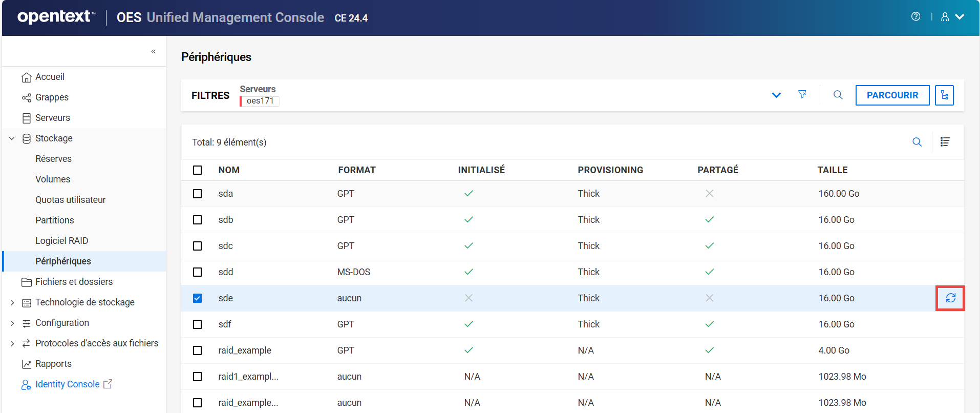Screen dimensions: 980x413
Task: Go to Volumes in the sidebar
Action: click(x=53, y=179)
